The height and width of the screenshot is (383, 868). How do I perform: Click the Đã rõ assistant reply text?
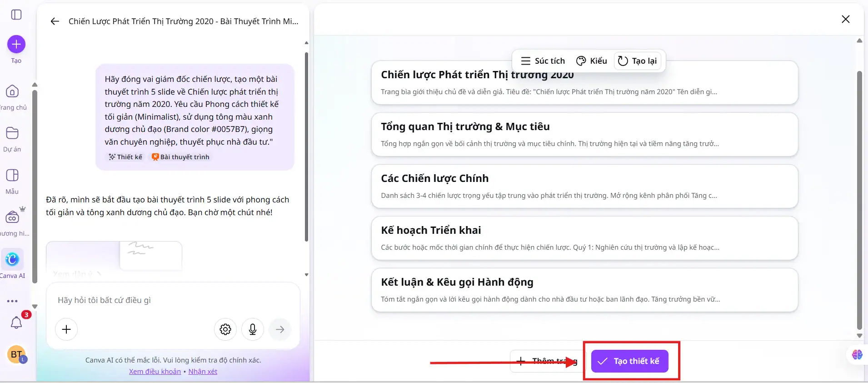point(168,206)
